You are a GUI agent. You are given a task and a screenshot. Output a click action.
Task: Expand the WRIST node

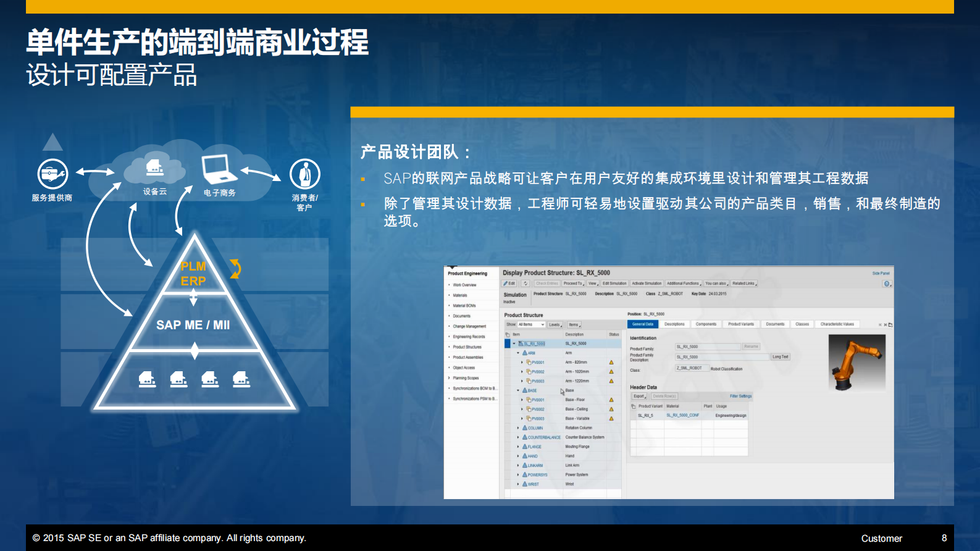coord(518,484)
